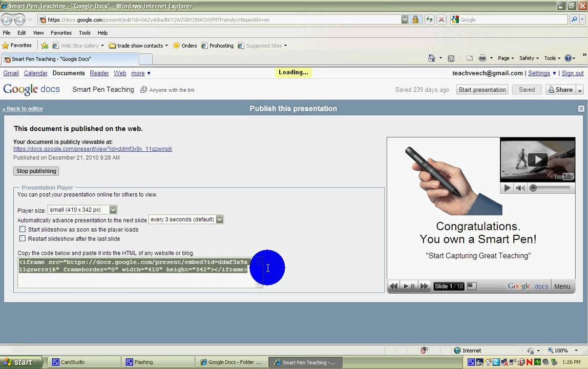The image size is (588, 369).
Task: Click the Sign out link
Action: pos(572,73)
